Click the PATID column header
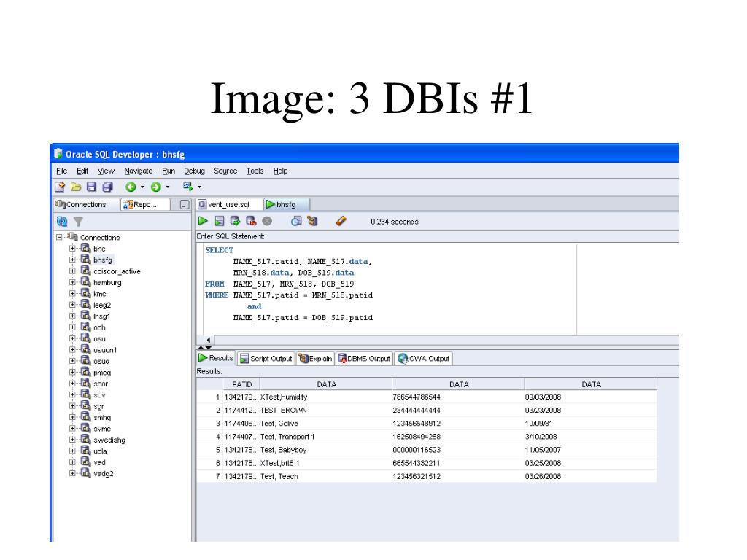The image size is (747, 560). point(241,384)
